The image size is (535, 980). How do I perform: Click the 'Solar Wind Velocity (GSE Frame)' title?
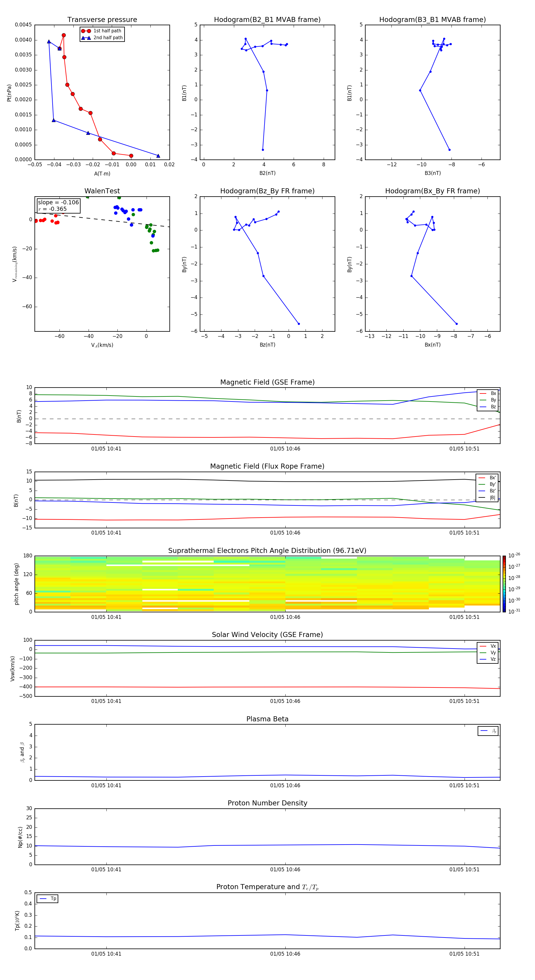click(x=267, y=635)
